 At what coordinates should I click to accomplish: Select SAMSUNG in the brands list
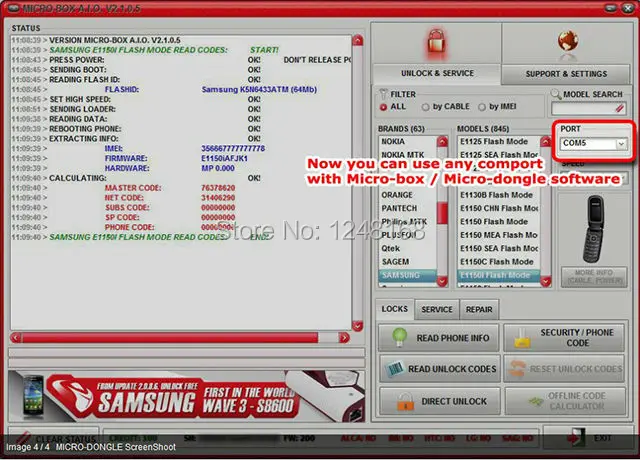click(407, 275)
